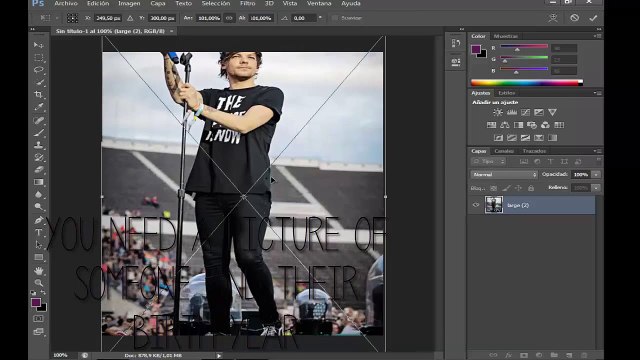The width and height of the screenshot is (640, 360).
Task: Open the Ventana menu
Action: tap(319, 3)
